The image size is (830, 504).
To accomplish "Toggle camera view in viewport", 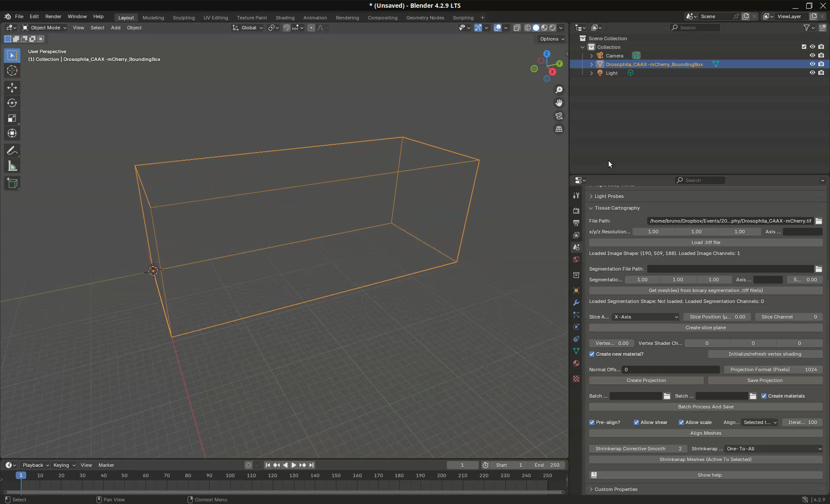I will [x=559, y=116].
